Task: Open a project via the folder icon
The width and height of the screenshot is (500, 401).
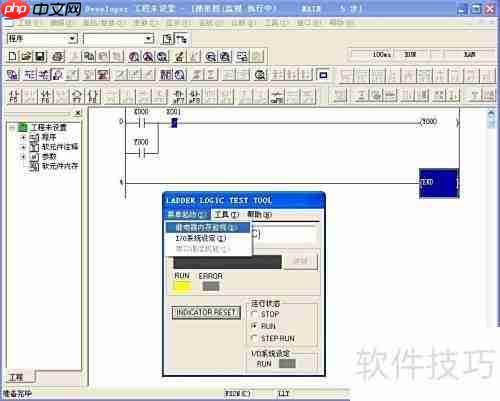Action: click(26, 56)
